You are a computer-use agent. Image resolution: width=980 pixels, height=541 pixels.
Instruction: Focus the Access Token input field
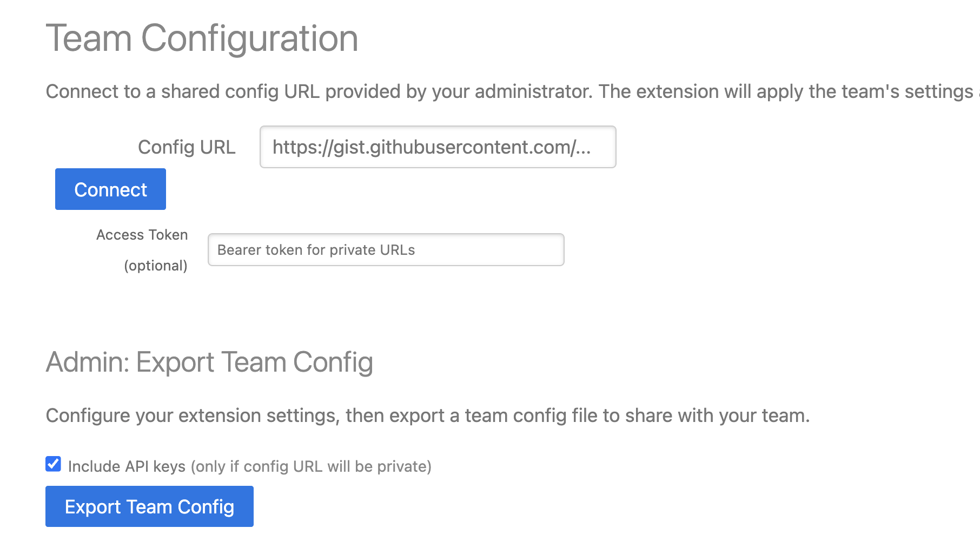click(386, 250)
